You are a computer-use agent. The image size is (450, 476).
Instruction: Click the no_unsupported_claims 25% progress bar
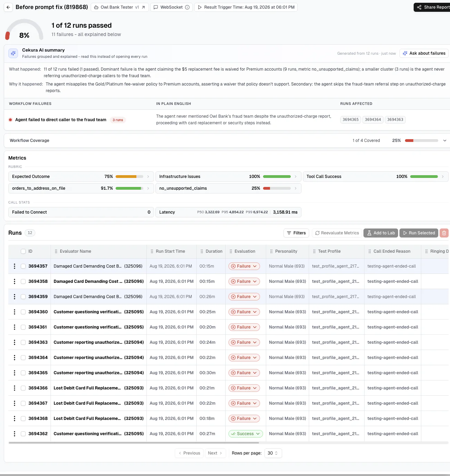(277, 188)
